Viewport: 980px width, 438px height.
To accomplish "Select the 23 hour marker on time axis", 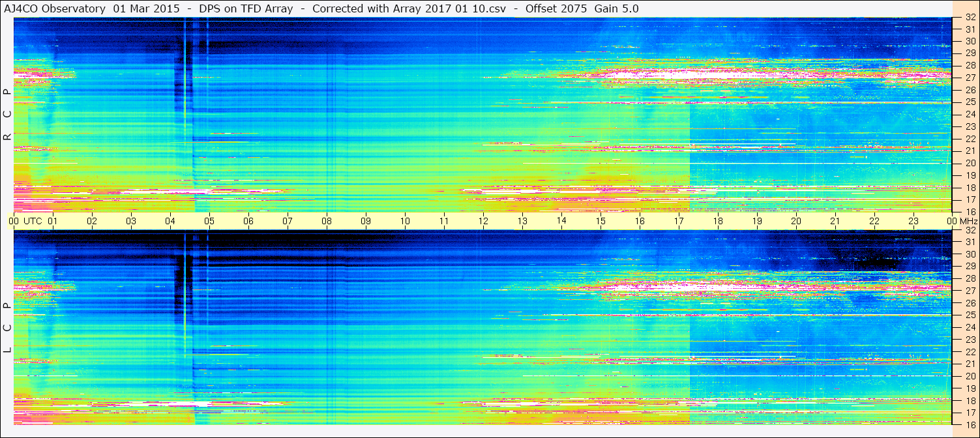I will click(913, 221).
